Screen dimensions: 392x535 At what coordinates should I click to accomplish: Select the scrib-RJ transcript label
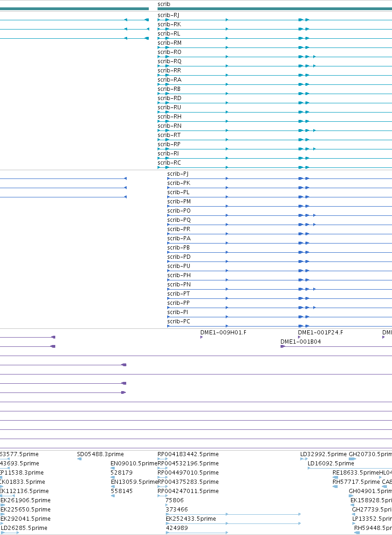pos(169,15)
